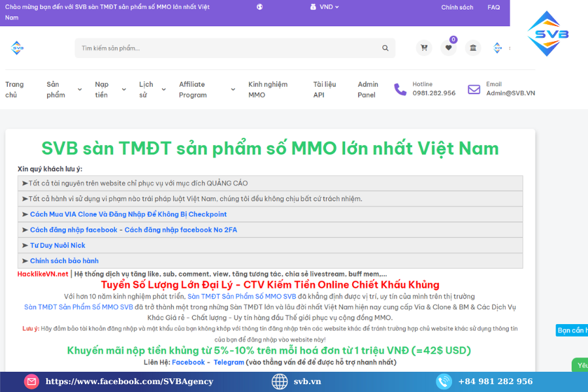Click facebook.com/SVBAgency URL in footer
The height and width of the screenshot is (392, 588).
pos(129,382)
